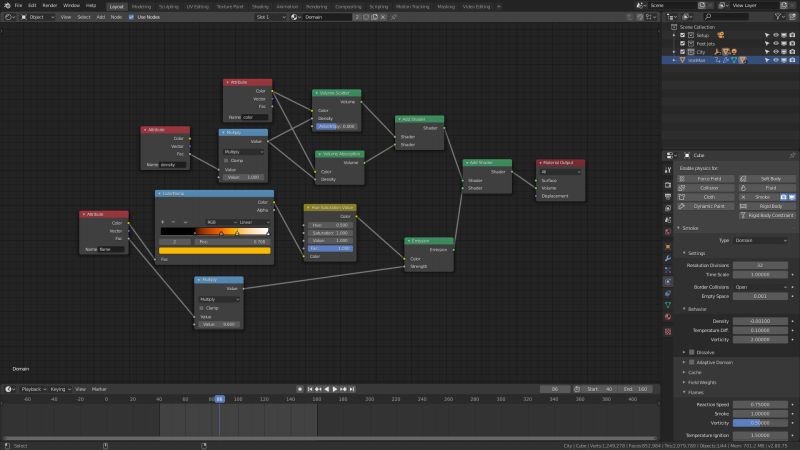800x450 pixels.
Task: Open the timeline Playback menu
Action: tap(34, 389)
